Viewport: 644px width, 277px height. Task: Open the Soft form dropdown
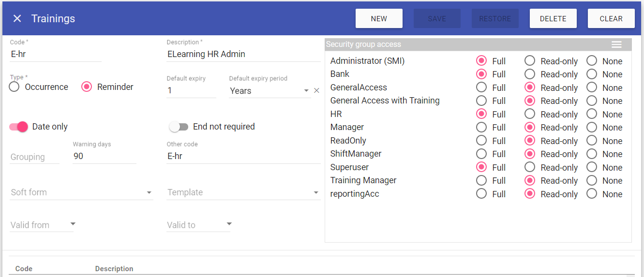[149, 192]
